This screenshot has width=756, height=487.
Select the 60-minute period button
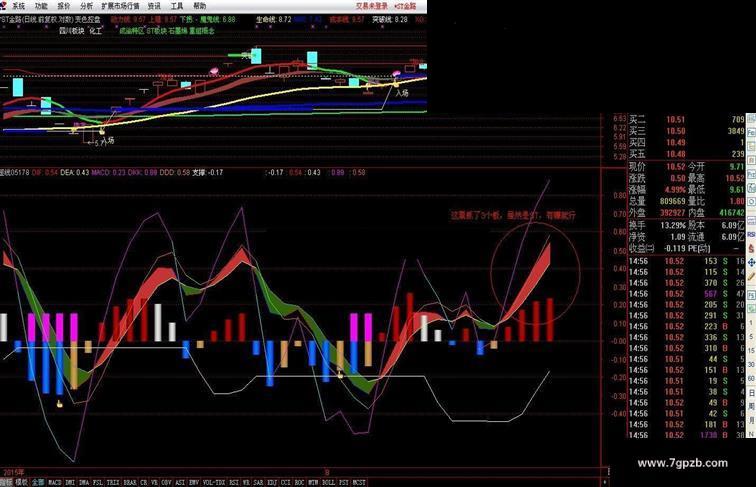point(751,378)
